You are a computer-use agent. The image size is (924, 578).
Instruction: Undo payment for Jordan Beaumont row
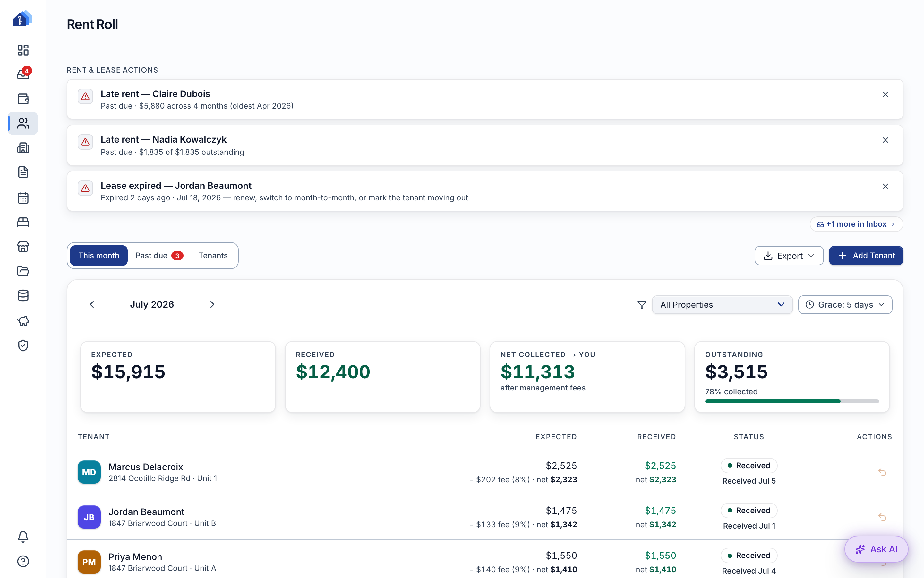point(882,517)
